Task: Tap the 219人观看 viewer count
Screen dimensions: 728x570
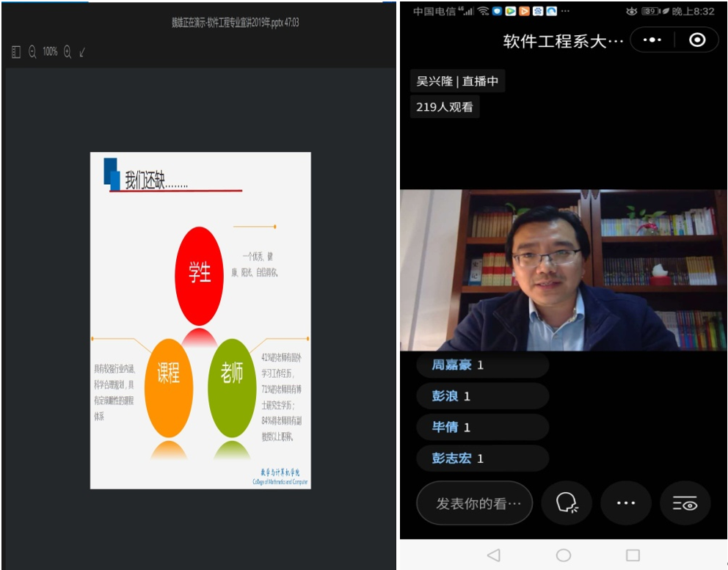Action: tap(445, 107)
